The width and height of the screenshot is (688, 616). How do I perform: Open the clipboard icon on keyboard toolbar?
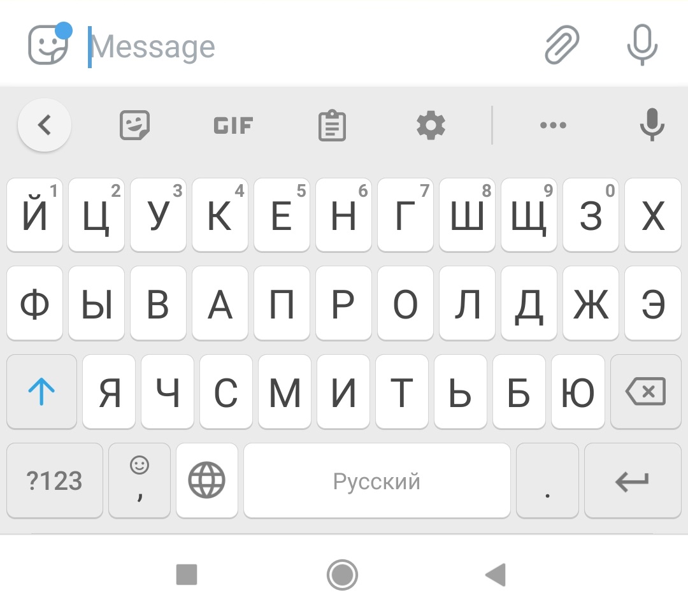point(332,125)
